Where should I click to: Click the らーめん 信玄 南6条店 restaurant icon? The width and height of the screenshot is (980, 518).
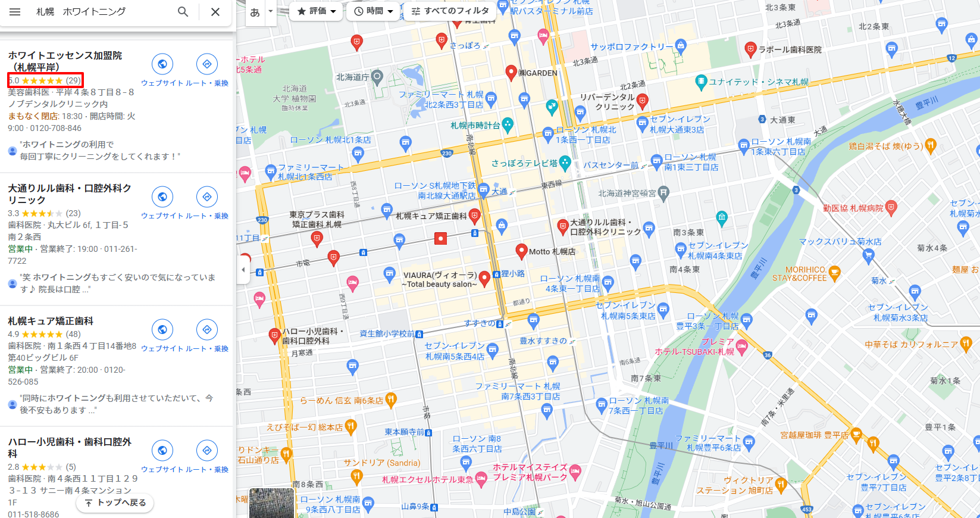391,400
